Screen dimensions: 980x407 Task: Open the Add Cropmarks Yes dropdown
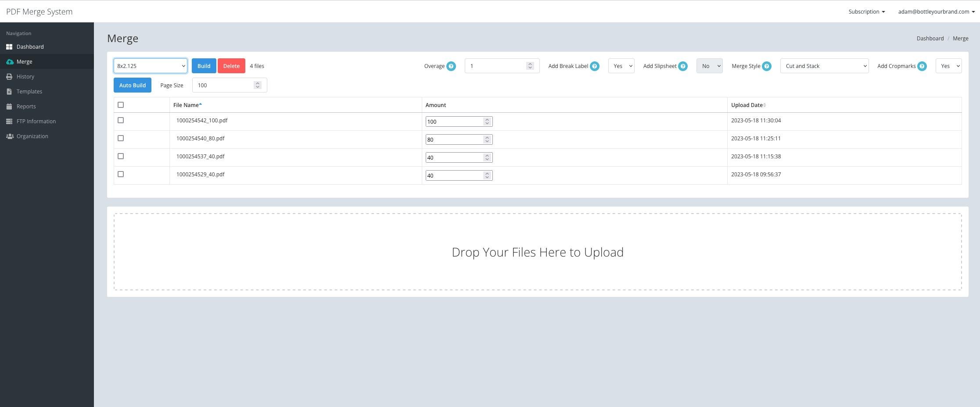point(948,66)
